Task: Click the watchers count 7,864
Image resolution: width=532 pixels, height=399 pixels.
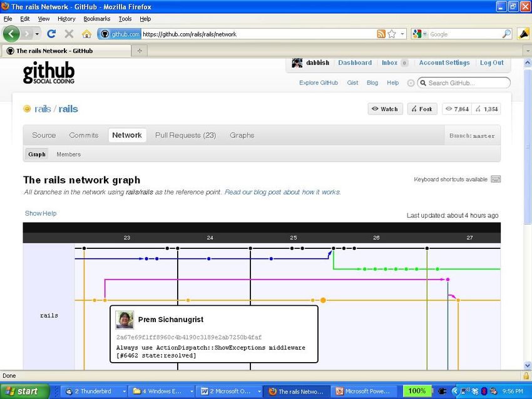Action: point(457,109)
